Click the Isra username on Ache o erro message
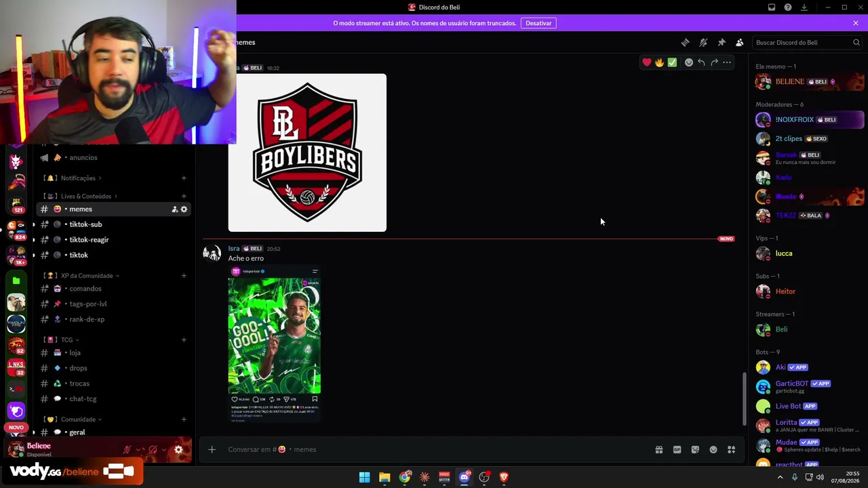 234,249
